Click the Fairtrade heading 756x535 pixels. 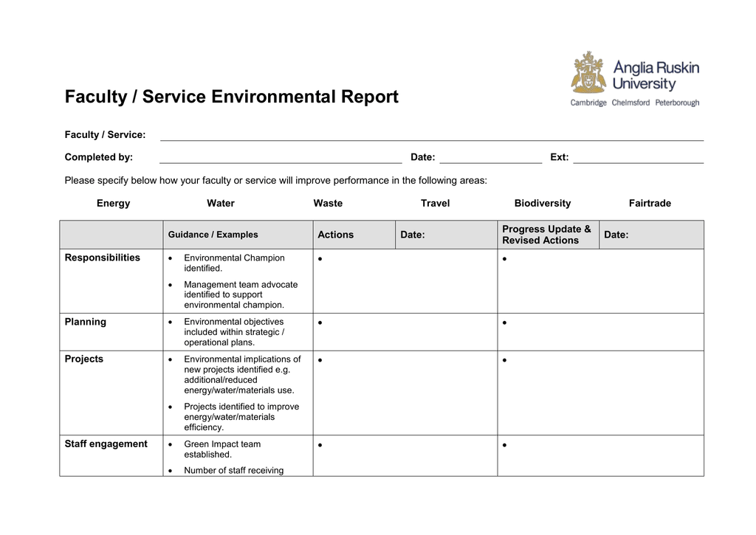(650, 204)
